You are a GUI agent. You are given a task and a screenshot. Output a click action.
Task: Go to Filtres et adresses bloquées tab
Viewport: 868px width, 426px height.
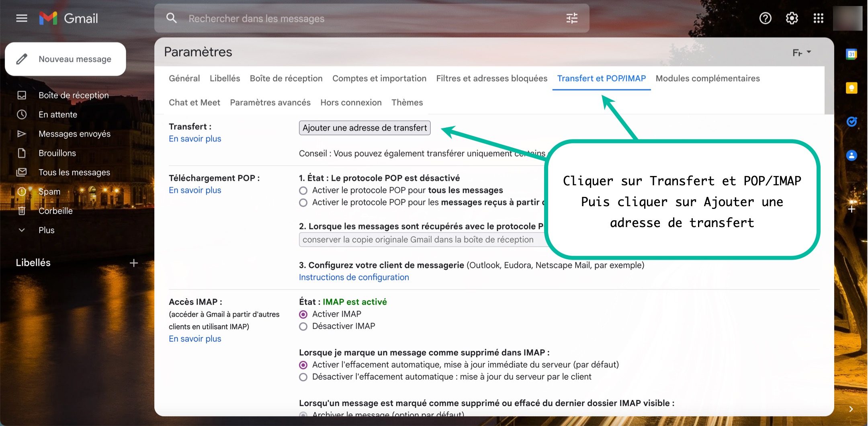491,78
